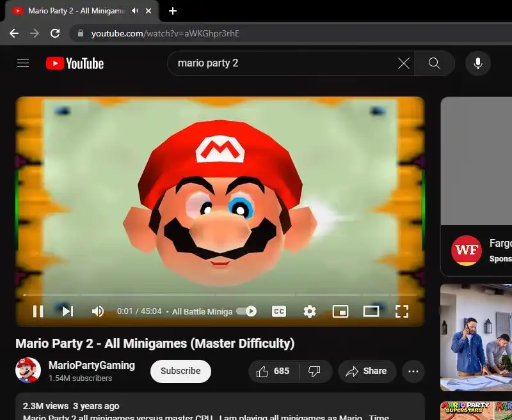Viewport: 512px width, 420px height.
Task: Open a new browser tab
Action: [173, 11]
